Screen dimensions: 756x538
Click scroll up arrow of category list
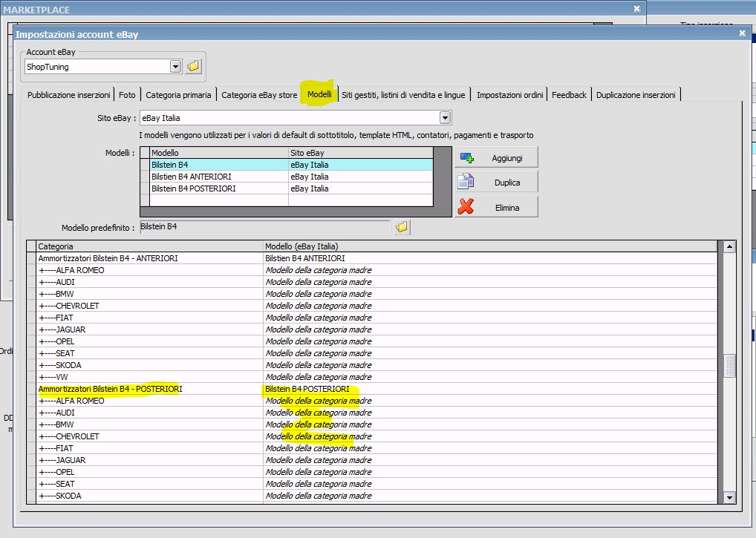(729, 246)
